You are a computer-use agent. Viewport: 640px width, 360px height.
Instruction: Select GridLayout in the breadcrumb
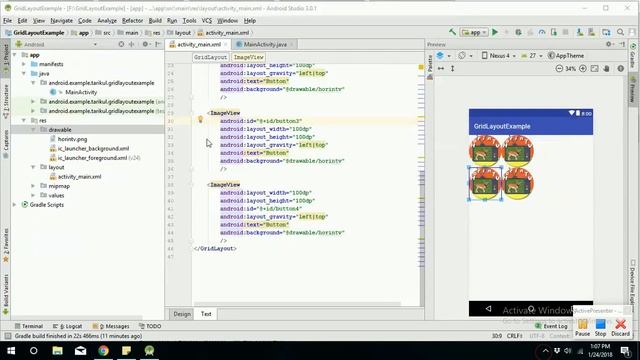(210, 57)
